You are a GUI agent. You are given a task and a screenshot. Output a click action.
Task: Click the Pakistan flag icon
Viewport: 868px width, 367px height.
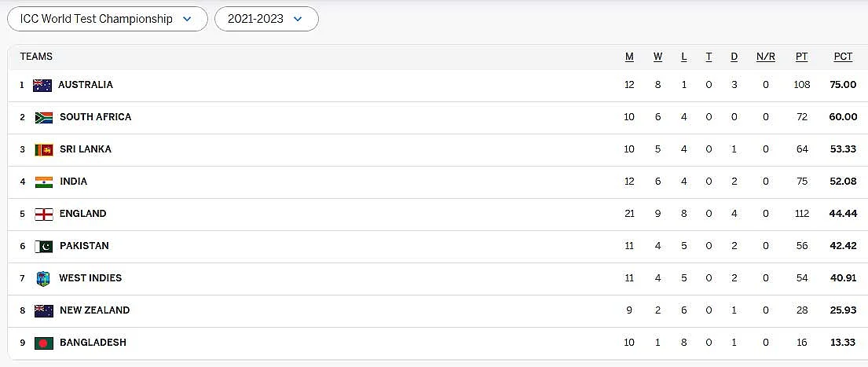pyautogui.click(x=44, y=246)
